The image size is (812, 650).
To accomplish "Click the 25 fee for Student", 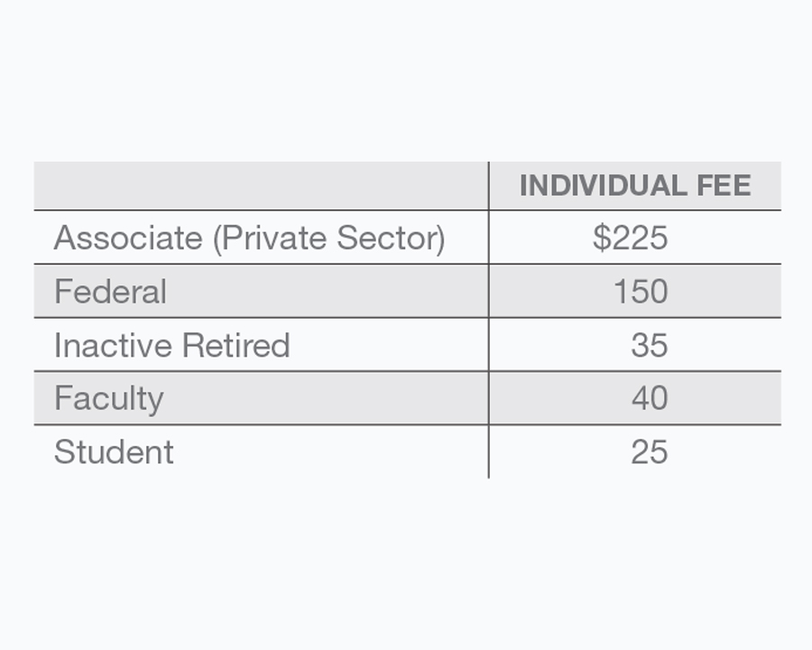I will pyautogui.click(x=650, y=451).
